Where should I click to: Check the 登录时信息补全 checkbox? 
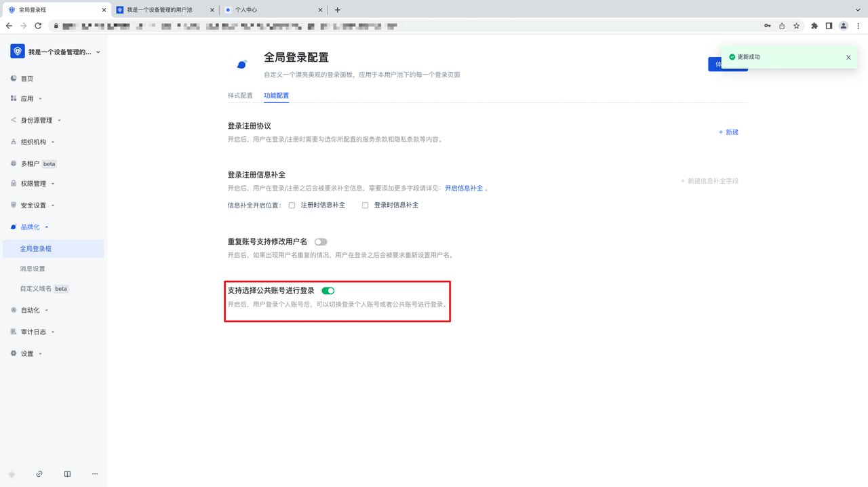coord(365,206)
